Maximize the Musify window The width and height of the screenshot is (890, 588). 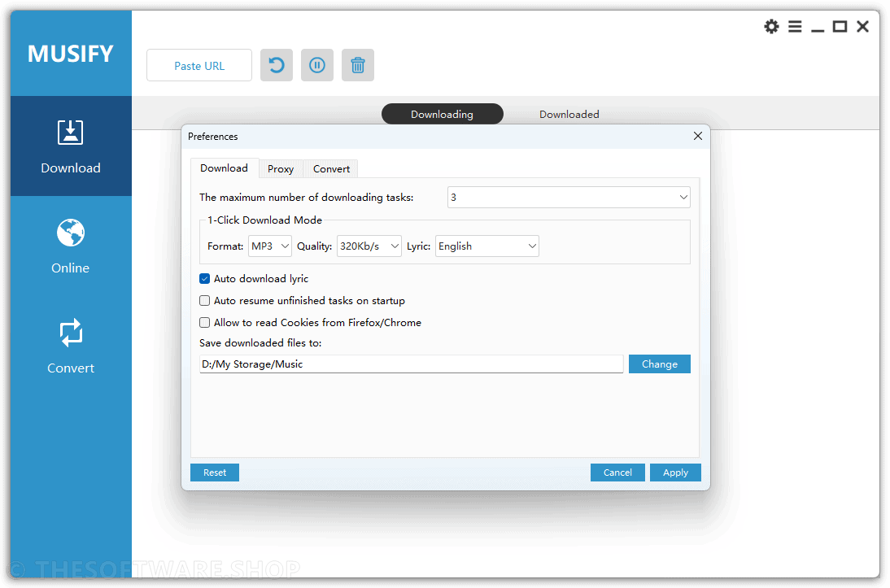pos(840,27)
